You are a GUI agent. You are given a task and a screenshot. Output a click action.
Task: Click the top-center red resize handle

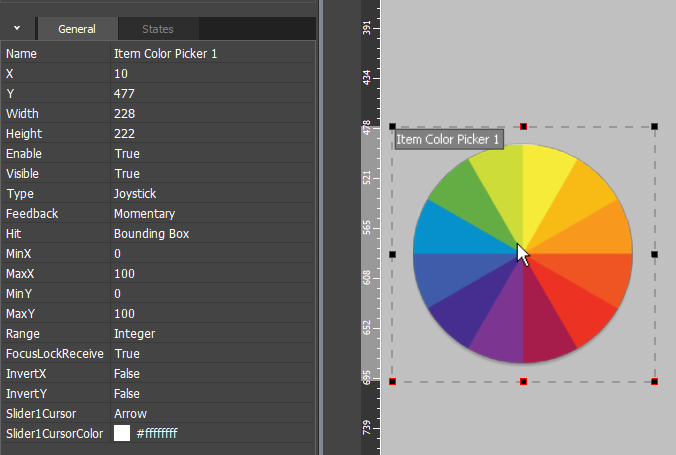523,127
